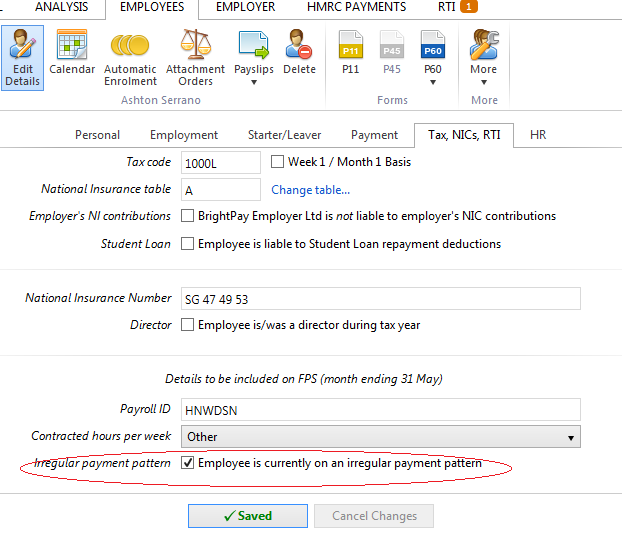The image size is (622, 537).
Task: Click the Change table link
Action: [310, 190]
